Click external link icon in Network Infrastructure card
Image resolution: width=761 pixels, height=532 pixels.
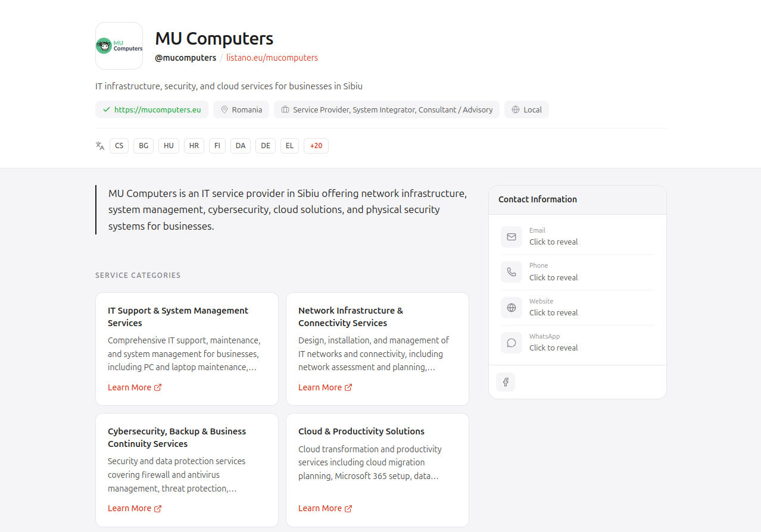click(348, 387)
